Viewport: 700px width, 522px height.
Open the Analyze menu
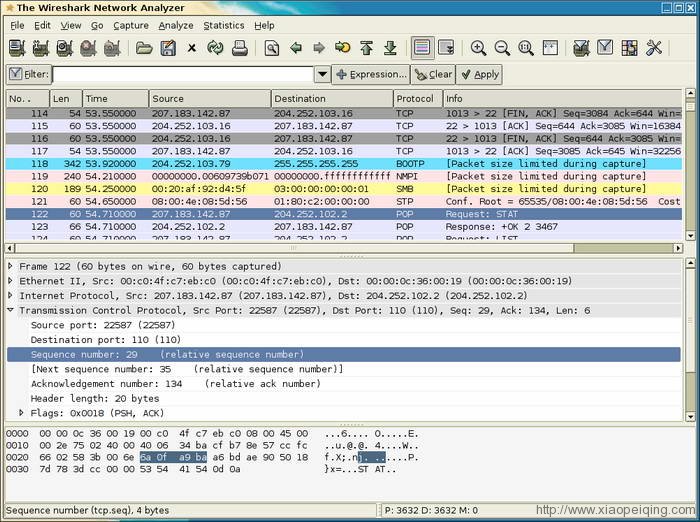(176, 25)
